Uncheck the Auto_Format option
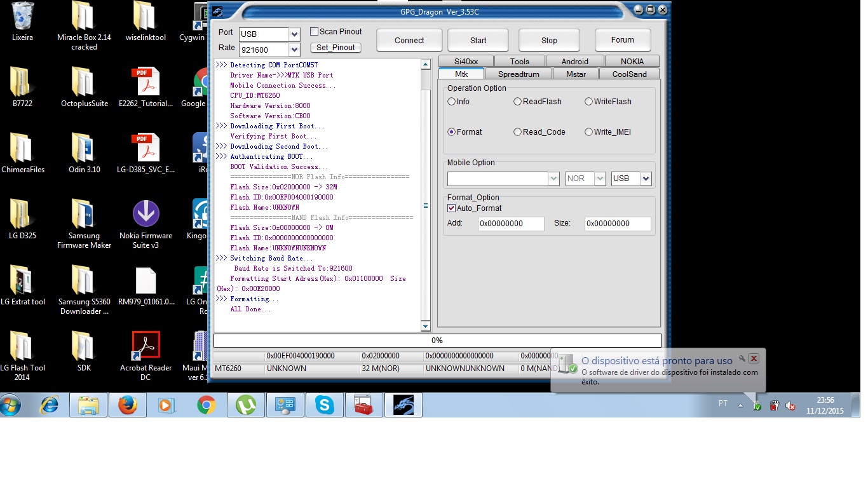Image resolution: width=868 pixels, height=488 pixels. pos(452,208)
